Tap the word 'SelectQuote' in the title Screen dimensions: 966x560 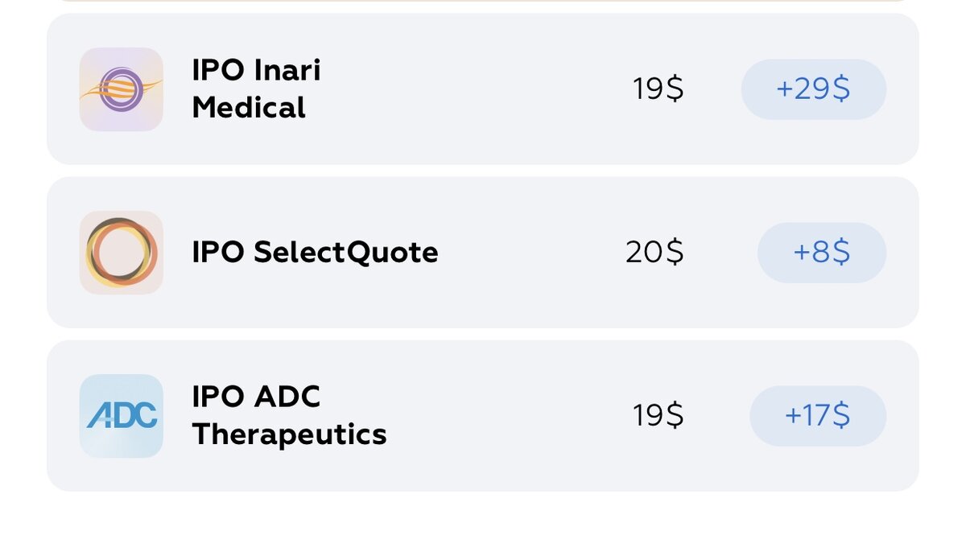[346, 253]
